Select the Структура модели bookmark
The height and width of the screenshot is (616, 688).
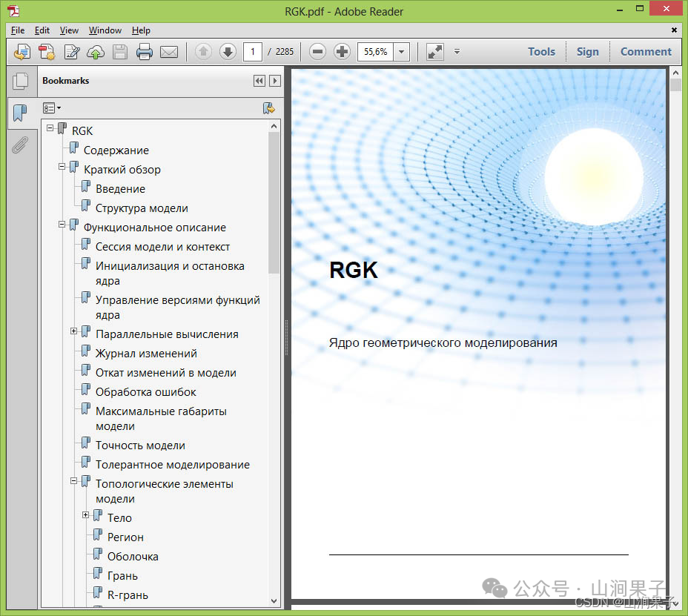pyautogui.click(x=142, y=208)
